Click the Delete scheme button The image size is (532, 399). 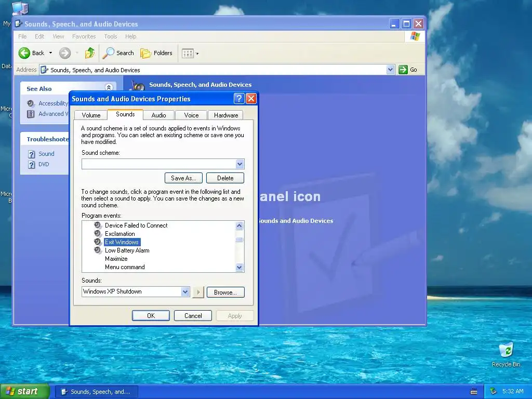(x=225, y=178)
